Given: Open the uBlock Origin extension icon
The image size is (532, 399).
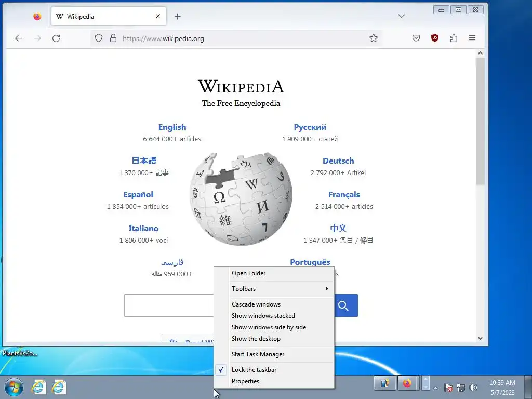Looking at the screenshot, I should pos(435,38).
